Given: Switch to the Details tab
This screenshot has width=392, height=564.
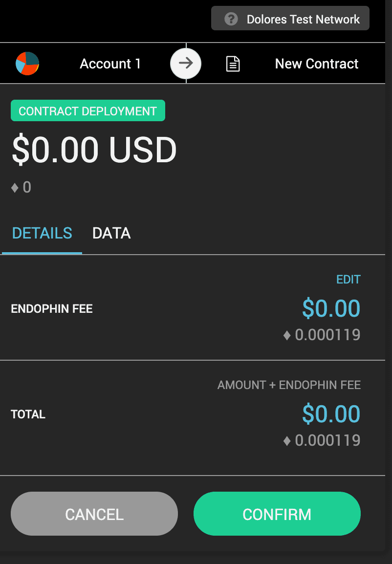Looking at the screenshot, I should 42,233.
